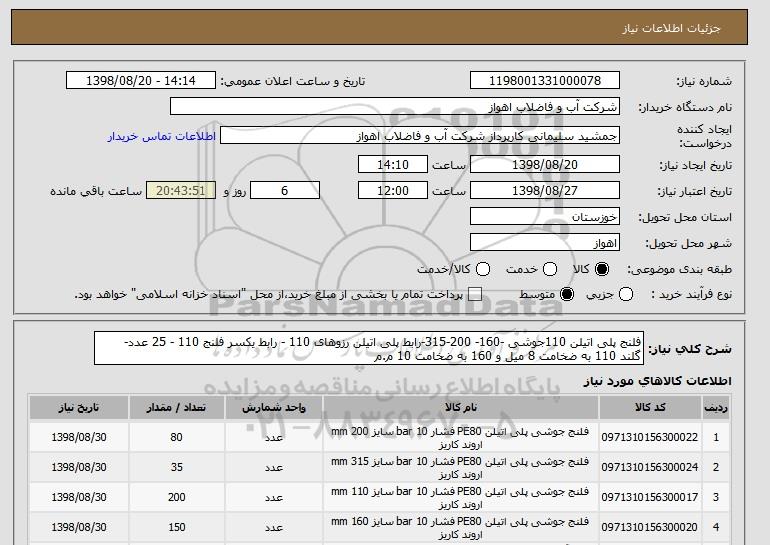
Task: Click item code 0971310156300020
Action: click(649, 527)
